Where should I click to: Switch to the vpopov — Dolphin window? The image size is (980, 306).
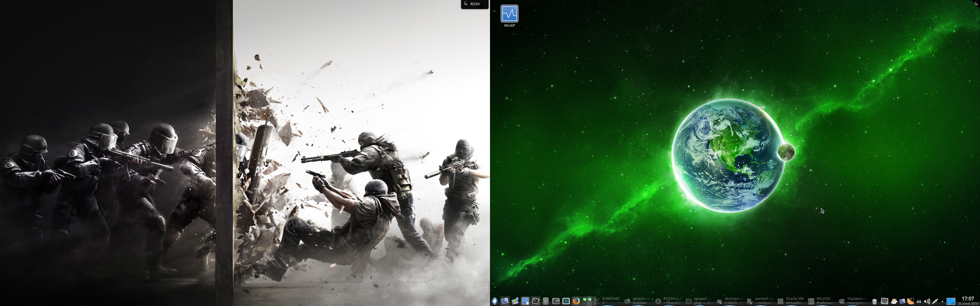pyautogui.click(x=638, y=301)
